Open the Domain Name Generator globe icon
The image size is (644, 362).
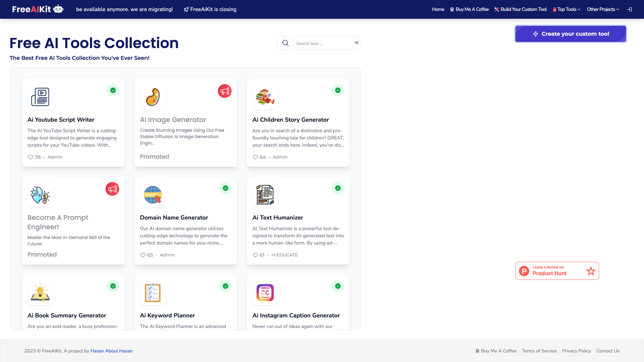coord(153,195)
